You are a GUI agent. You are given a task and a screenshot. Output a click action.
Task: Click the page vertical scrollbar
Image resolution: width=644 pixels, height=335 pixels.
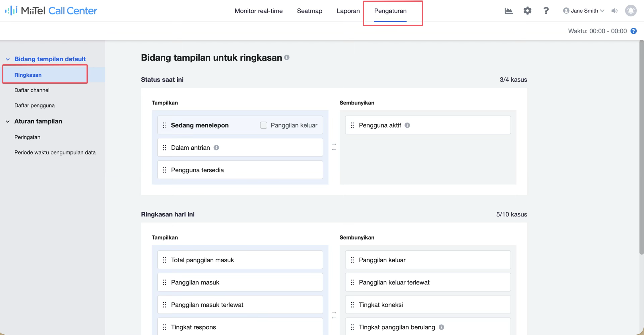[641, 147]
